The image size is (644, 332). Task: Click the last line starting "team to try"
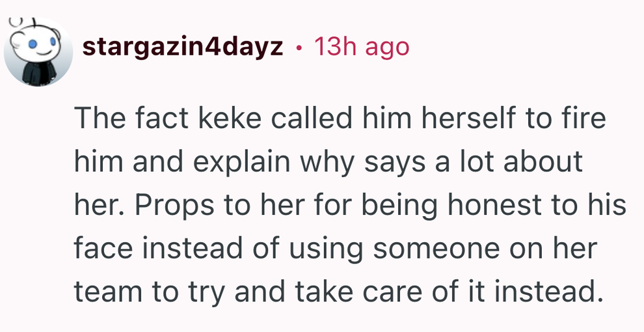pyautogui.click(x=336, y=292)
